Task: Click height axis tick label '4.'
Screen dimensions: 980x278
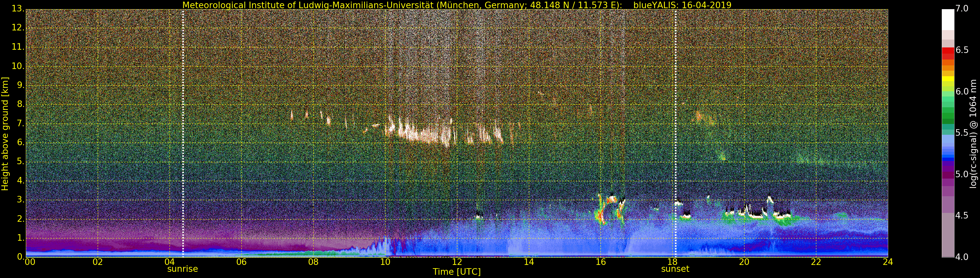Action: (x=21, y=181)
